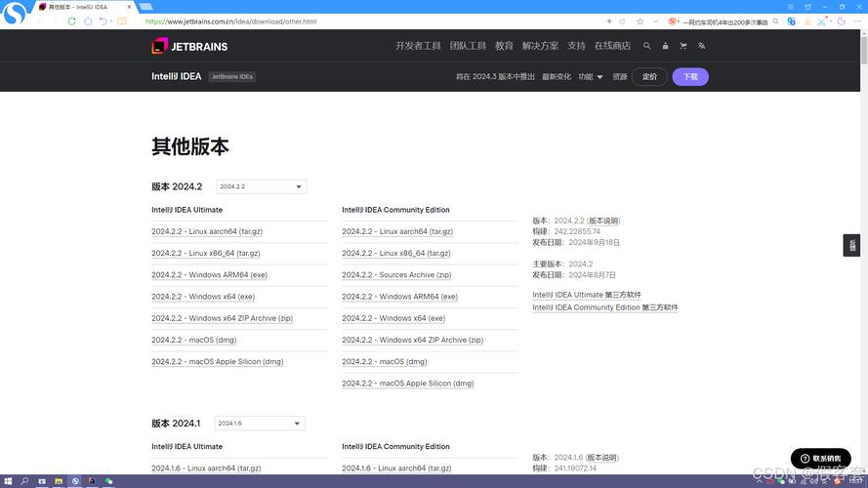Toggle night mode moon icon
868x488 pixels.
(842, 21)
